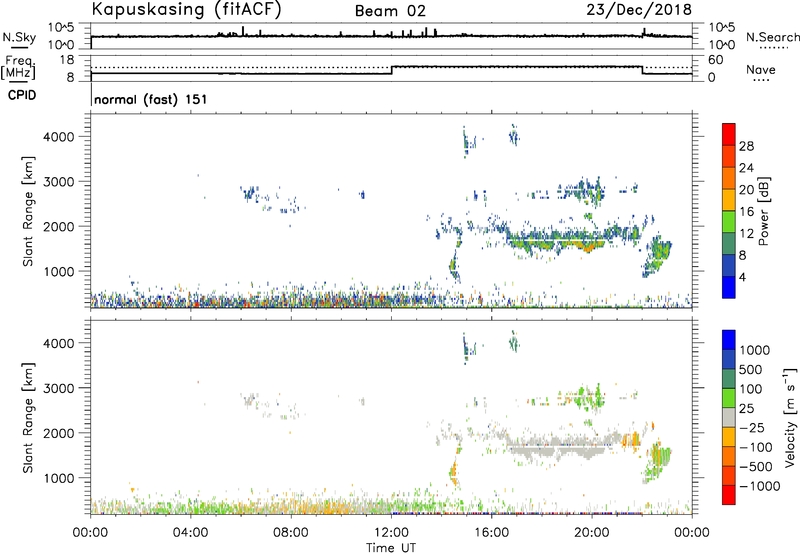
Task: Click the 'N.Sky' legend label
Action: pos(19,37)
